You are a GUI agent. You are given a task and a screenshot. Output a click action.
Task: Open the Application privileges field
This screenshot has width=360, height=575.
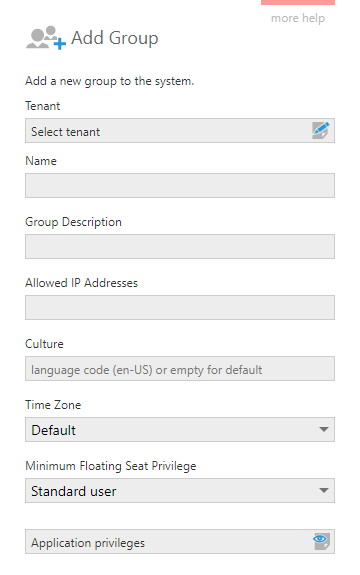click(x=180, y=541)
